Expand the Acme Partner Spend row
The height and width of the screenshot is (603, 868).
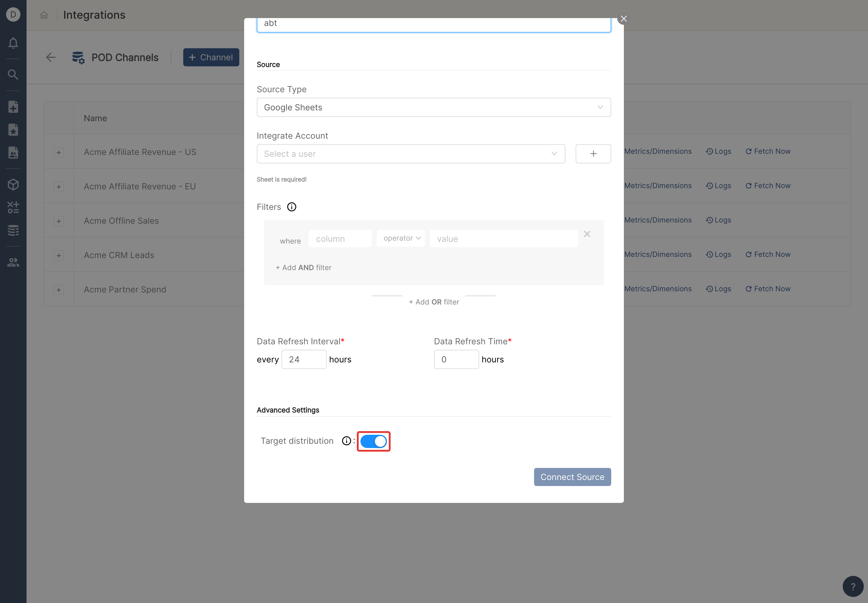[58, 290]
